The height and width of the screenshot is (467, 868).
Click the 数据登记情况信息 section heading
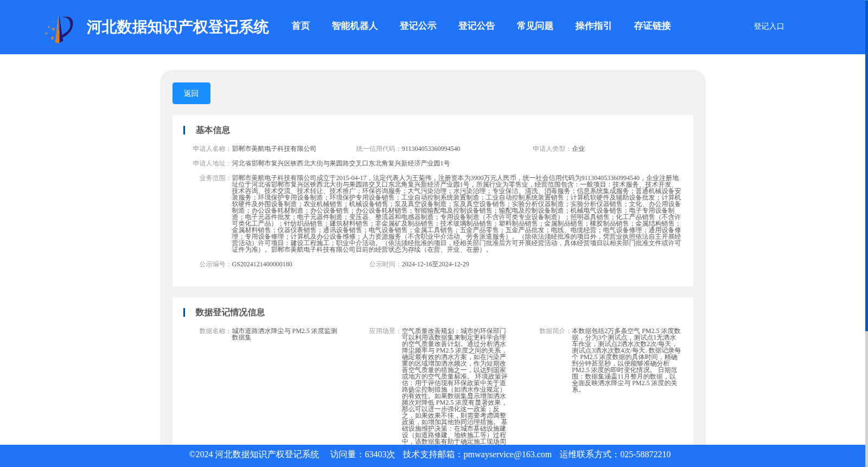point(230,312)
